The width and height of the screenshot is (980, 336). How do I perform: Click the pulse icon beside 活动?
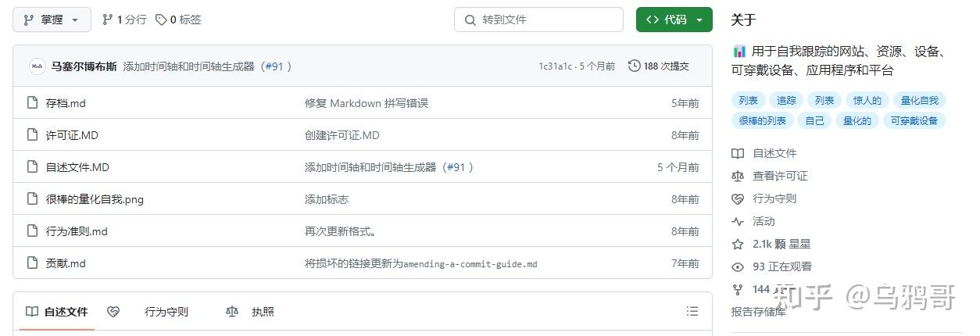(738, 221)
